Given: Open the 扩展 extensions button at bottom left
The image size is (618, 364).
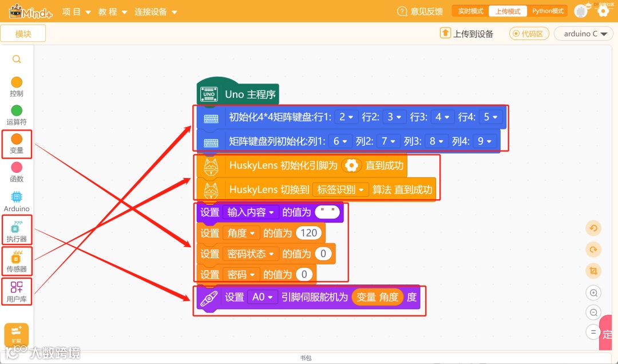Looking at the screenshot, I should point(17,334).
